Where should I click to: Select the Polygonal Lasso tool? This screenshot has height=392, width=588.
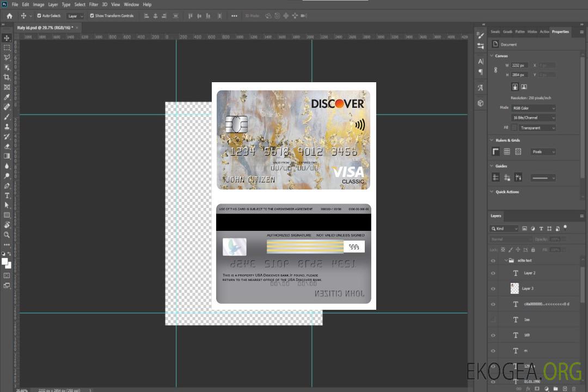click(7, 57)
